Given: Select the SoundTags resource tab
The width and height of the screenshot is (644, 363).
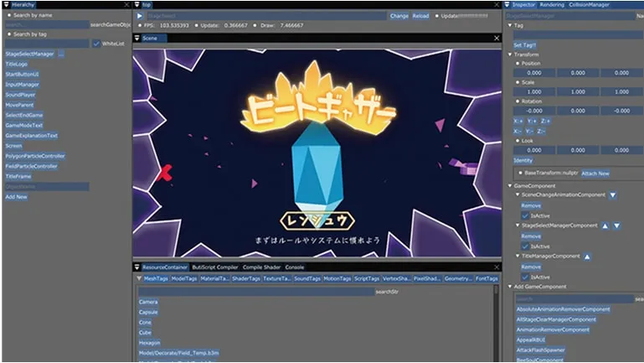Looking at the screenshot, I should (307, 278).
